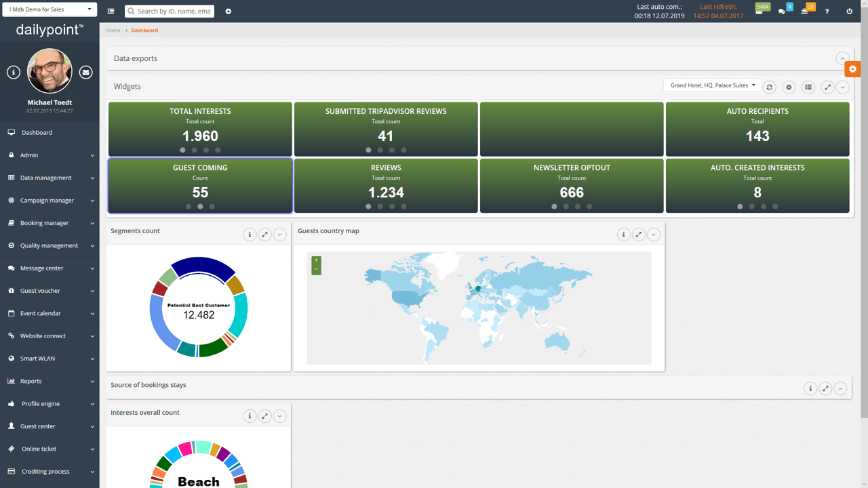Click the logout power icon
868x488 pixels.
[849, 12]
